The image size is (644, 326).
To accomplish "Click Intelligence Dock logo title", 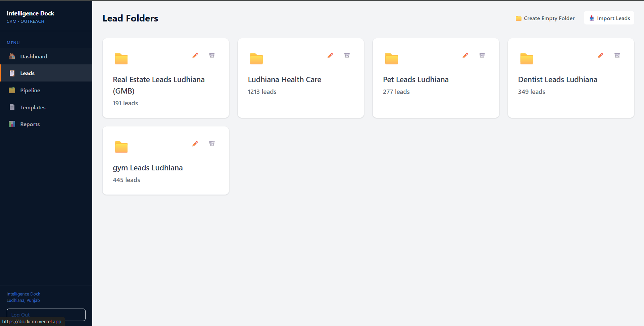I will [31, 13].
